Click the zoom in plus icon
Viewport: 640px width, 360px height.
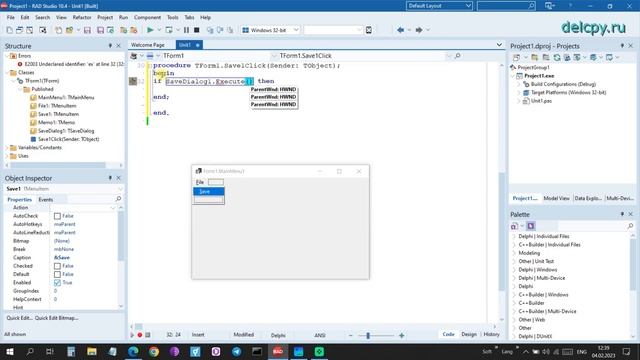point(402,335)
